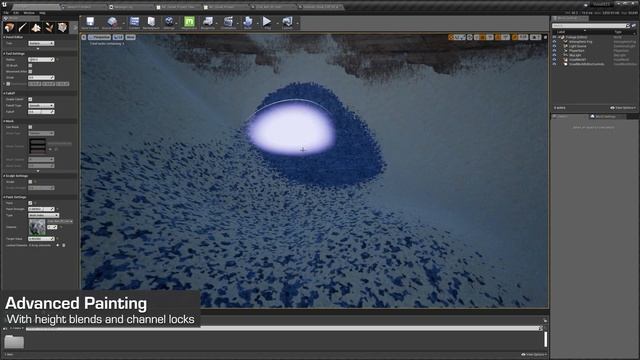This screenshot has width=640, height=360.
Task: Open View Options in Content Browser
Action: (533, 354)
